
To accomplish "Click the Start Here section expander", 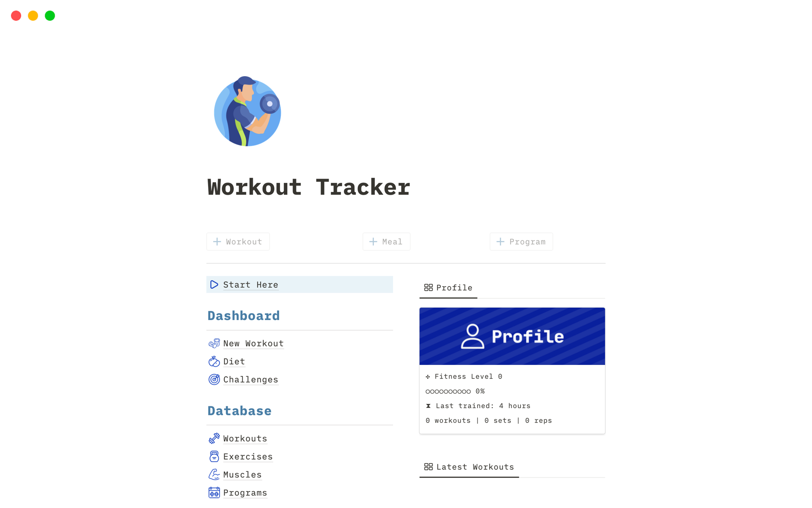I will 214,284.
